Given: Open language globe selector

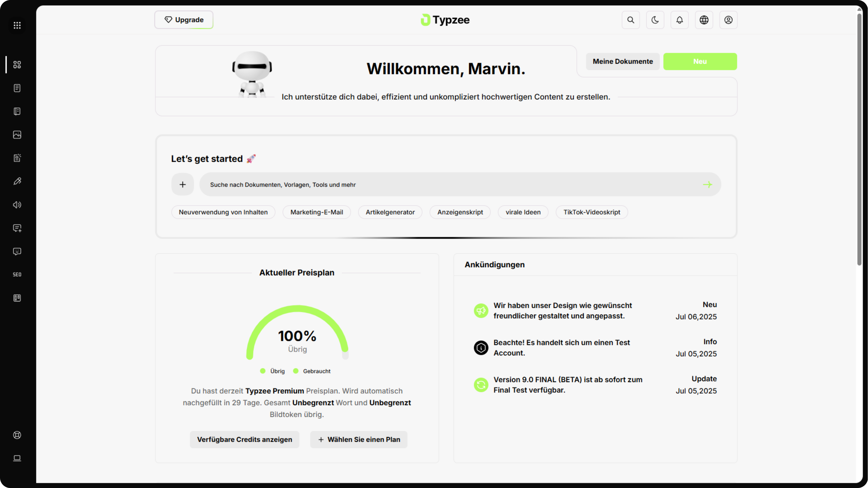Looking at the screenshot, I should 704,20.
